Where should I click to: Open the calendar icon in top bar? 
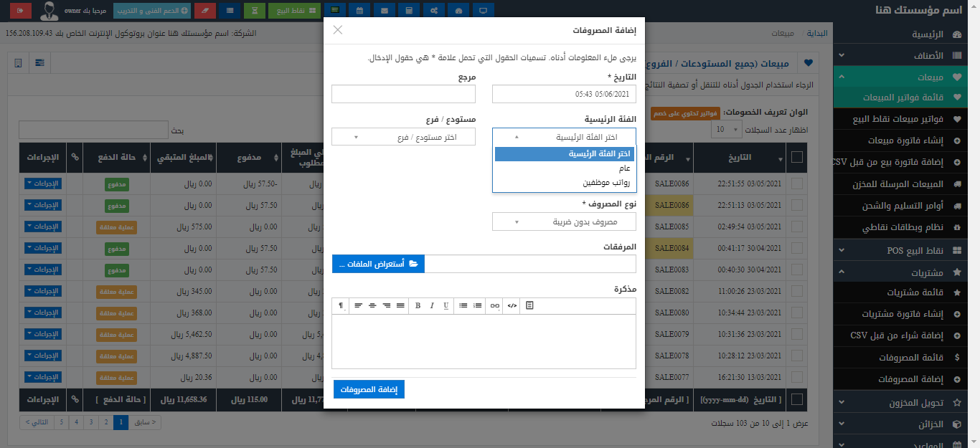tap(359, 11)
